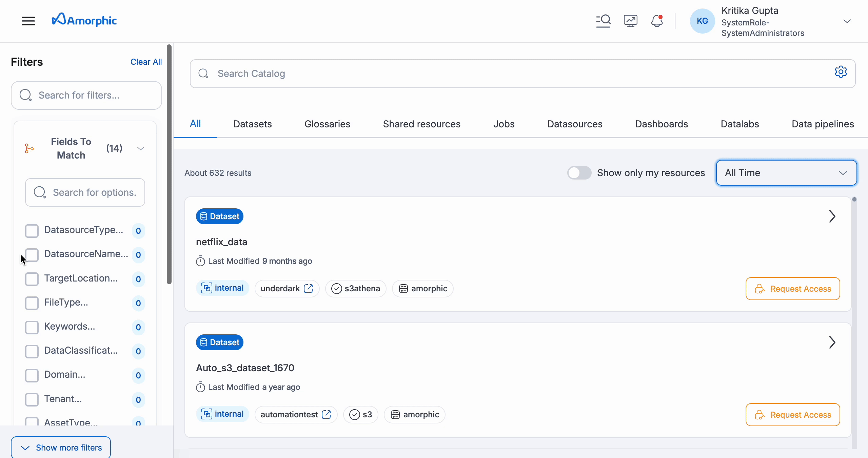
Task: Switch to the Datasets tab
Action: tap(252, 124)
